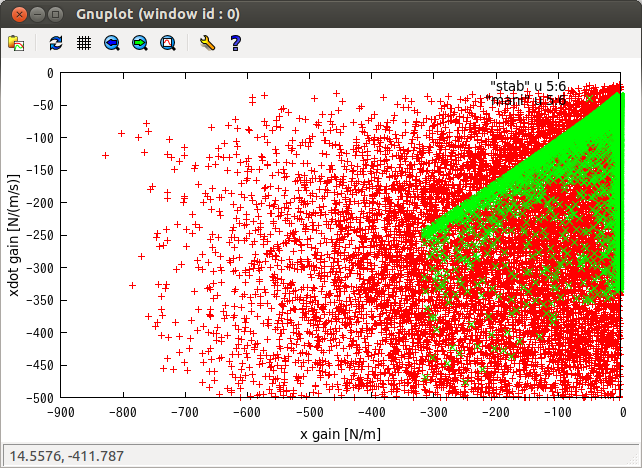Screen dimensions: 642x468
Task: Open help with the question mark icon
Action: click(236, 43)
